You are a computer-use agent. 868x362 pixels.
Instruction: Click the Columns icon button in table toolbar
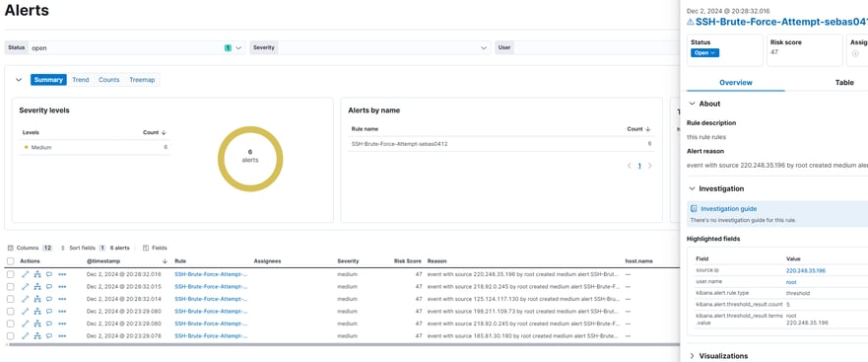11,248
